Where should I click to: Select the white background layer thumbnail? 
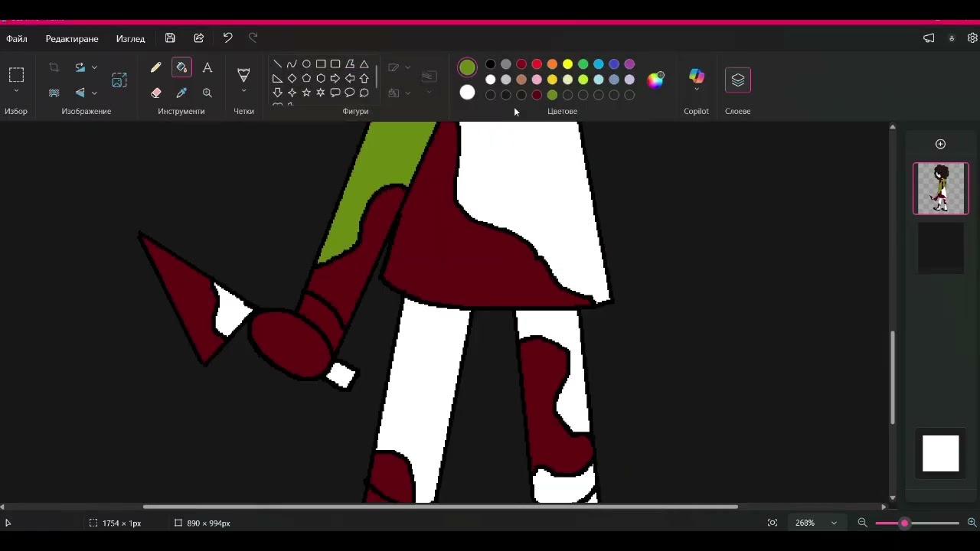point(941,453)
